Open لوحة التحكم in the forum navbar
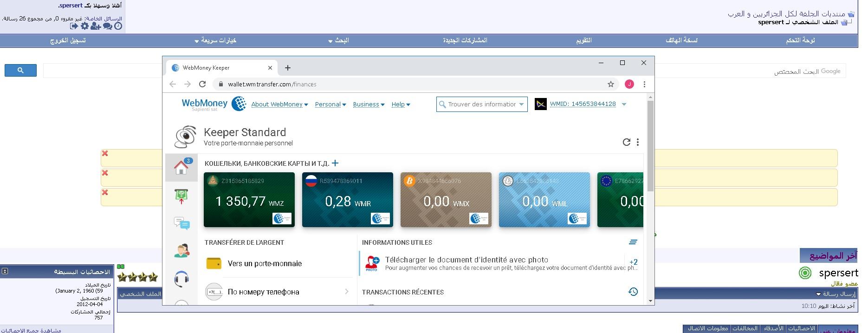 [x=801, y=40]
